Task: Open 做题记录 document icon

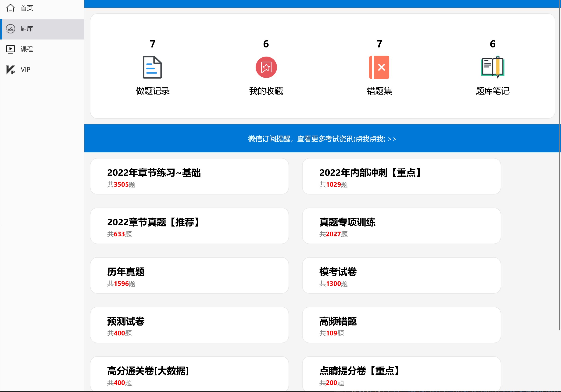Action: point(152,67)
